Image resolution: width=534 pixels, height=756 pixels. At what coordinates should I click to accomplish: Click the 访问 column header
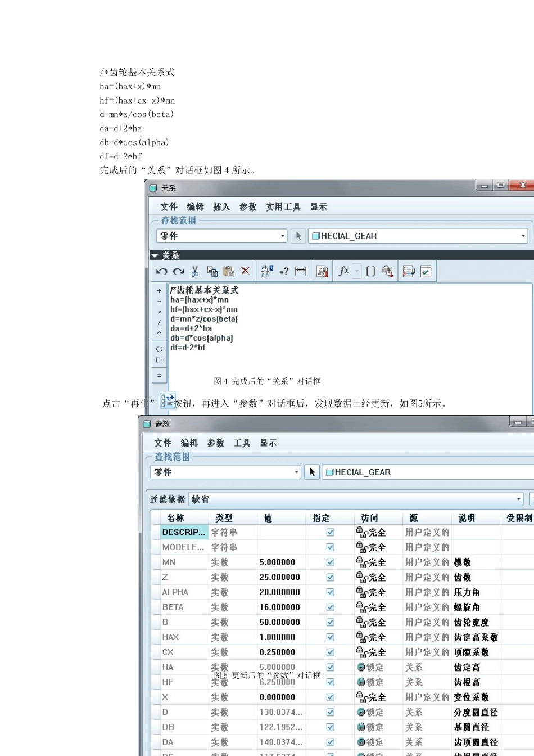tap(378, 517)
